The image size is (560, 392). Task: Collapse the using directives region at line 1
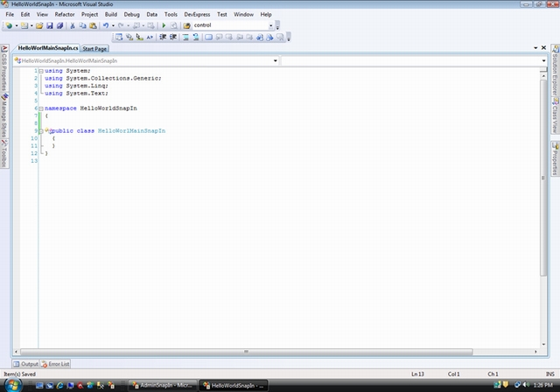point(41,71)
